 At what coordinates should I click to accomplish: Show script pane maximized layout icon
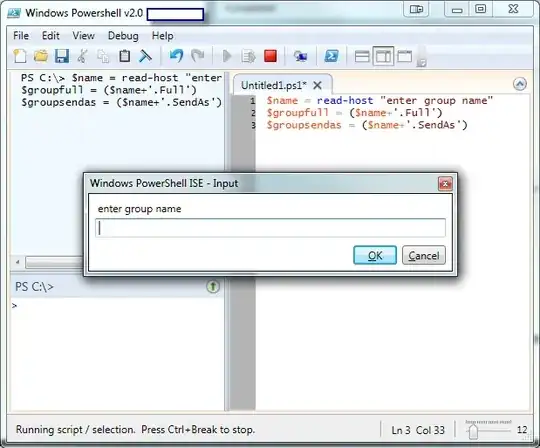click(404, 56)
